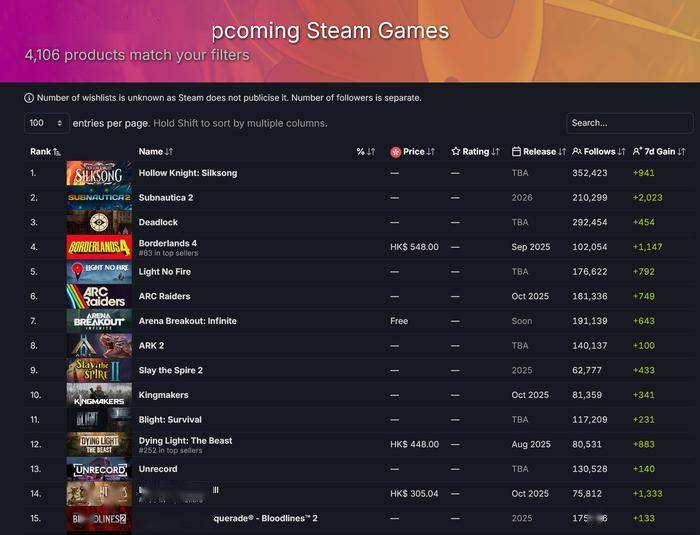Open entries per page dropdown
Image resolution: width=700 pixels, height=535 pixels.
(46, 123)
